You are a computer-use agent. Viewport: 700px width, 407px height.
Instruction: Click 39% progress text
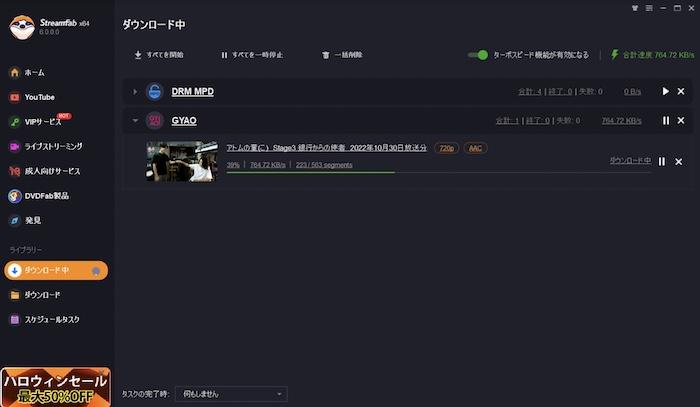233,165
